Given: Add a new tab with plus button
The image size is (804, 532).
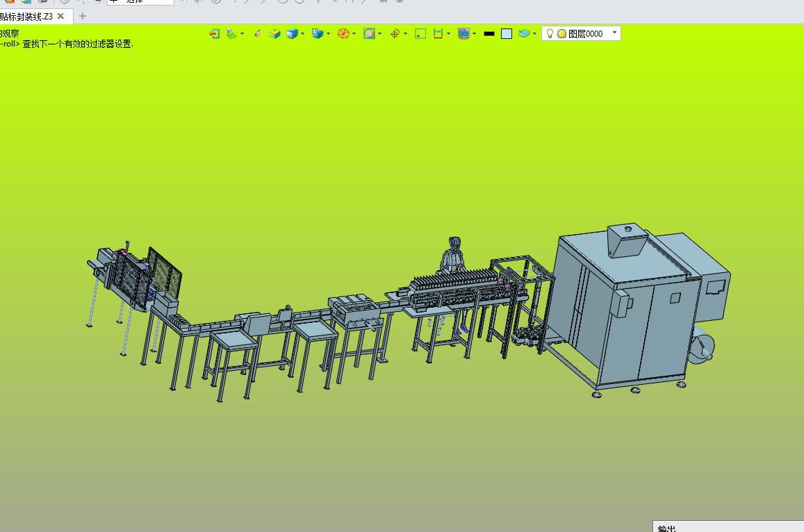Looking at the screenshot, I should coord(83,17).
